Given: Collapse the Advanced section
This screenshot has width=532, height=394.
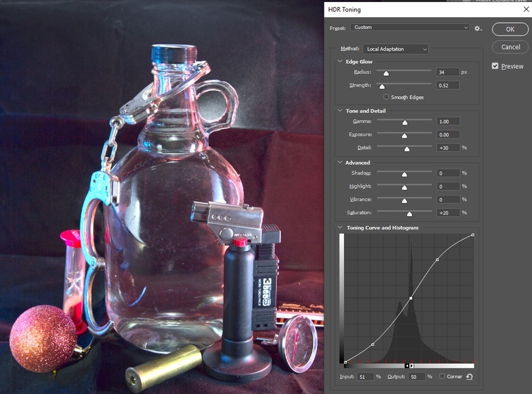Looking at the screenshot, I should click(x=340, y=163).
